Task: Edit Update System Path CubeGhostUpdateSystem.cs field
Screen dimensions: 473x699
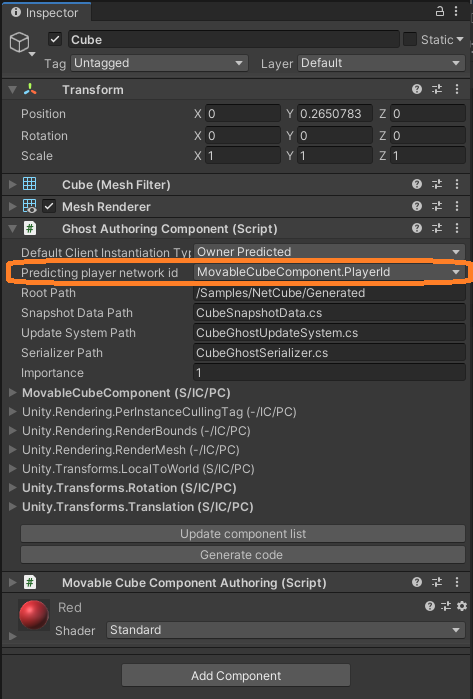Action: pos(329,333)
